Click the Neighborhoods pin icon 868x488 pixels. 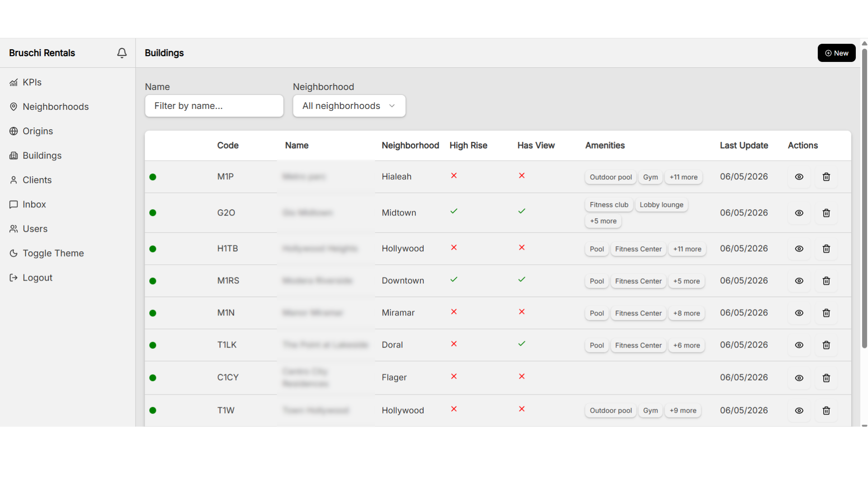[14, 107]
